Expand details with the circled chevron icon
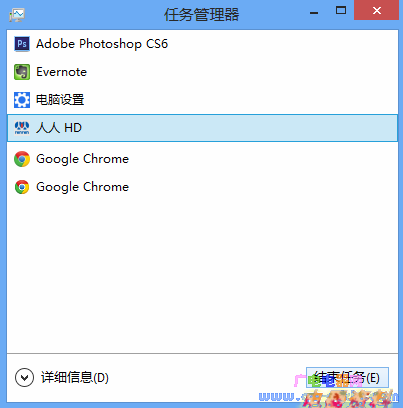The height and width of the screenshot is (408, 403). click(24, 378)
